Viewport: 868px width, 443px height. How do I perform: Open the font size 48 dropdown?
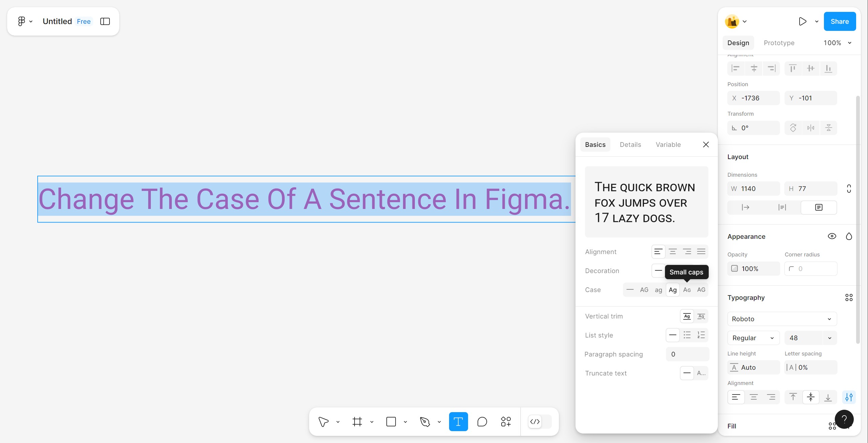[x=830, y=338]
